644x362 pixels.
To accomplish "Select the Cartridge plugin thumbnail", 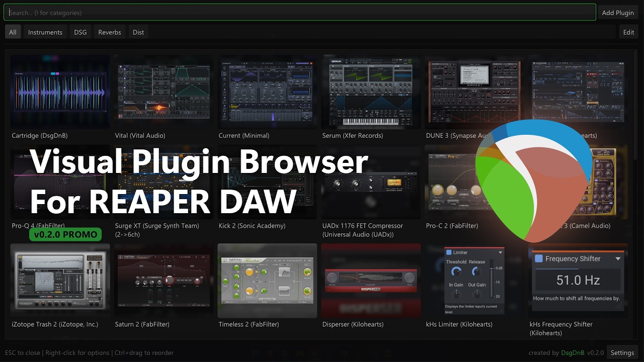I will click(x=60, y=92).
